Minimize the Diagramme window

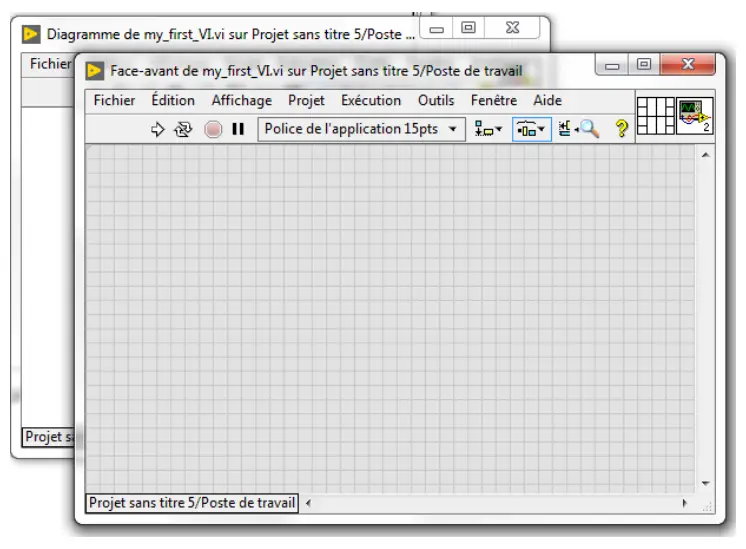coord(436,28)
